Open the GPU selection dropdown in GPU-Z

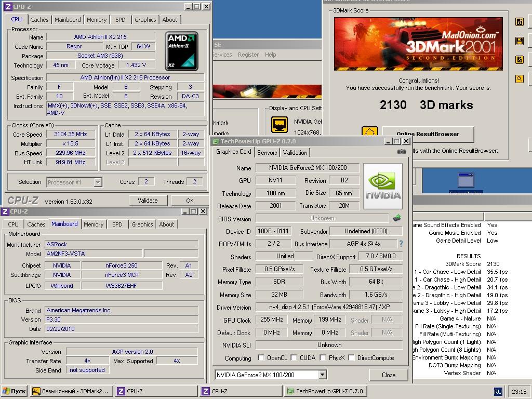point(322,375)
